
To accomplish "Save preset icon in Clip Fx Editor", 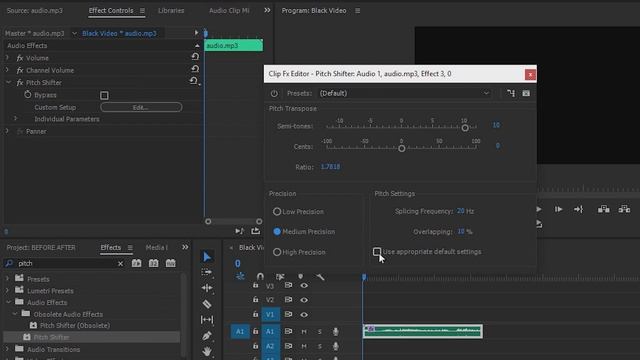I will (x=526, y=93).
